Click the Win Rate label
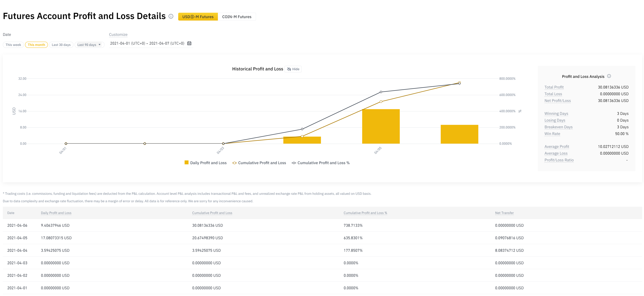Screen dimensions: 644x296 tap(552, 134)
